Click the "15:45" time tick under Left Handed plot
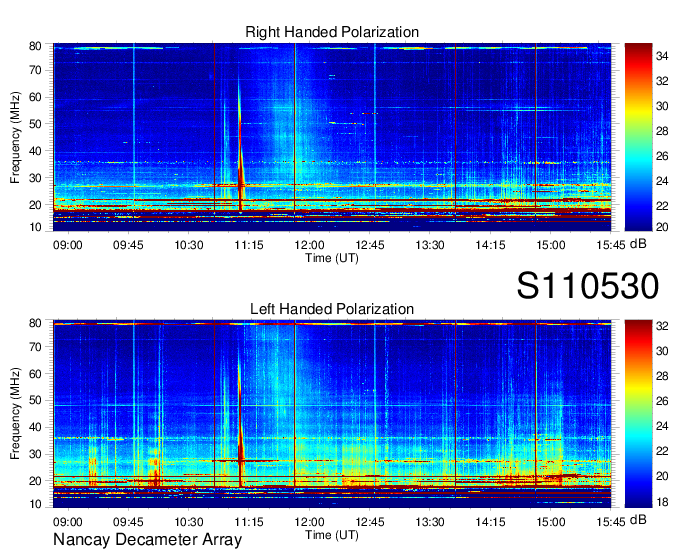 [x=611, y=522]
